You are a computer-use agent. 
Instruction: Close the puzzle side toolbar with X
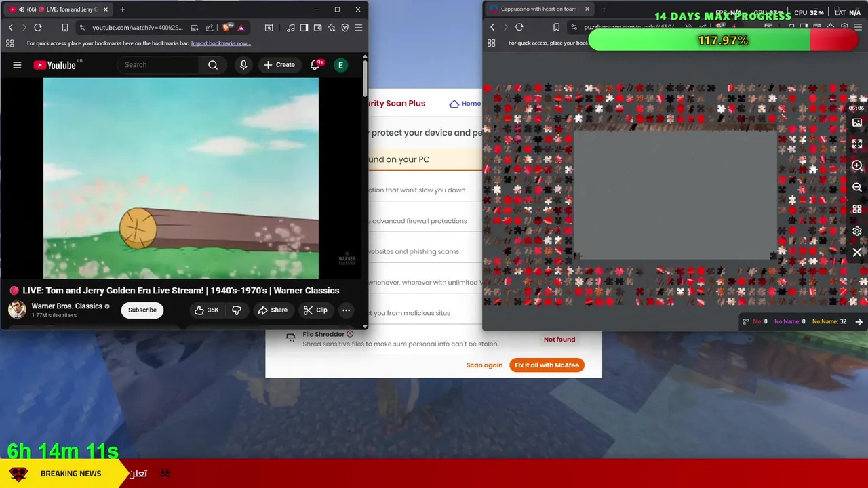[857, 253]
